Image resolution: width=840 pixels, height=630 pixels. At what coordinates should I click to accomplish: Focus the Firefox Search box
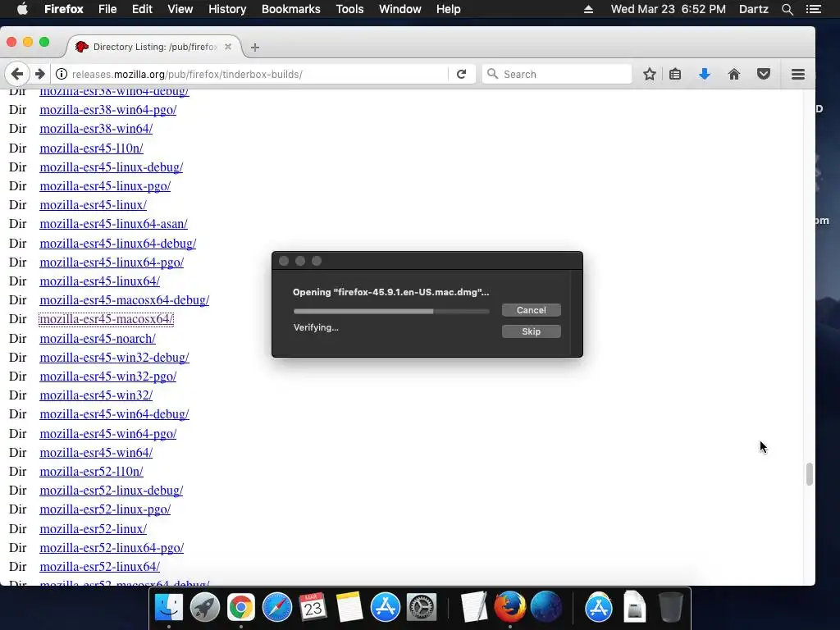[x=557, y=74]
